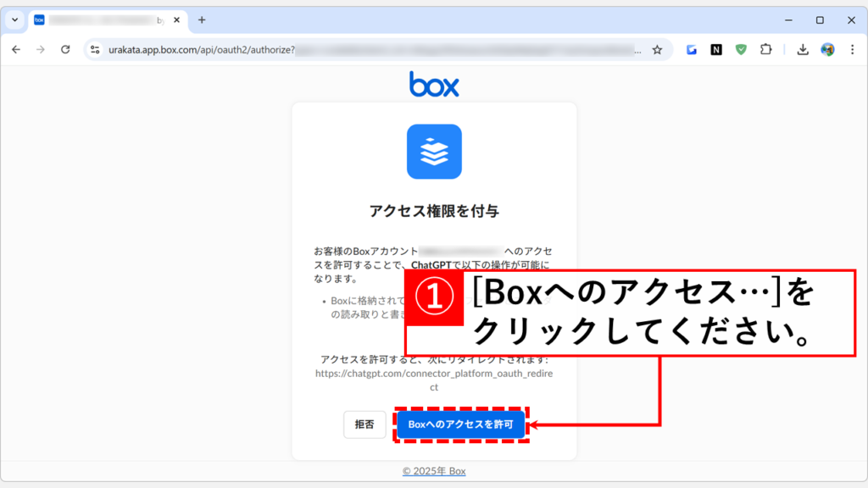Click the green shield extension icon
This screenshot has width=868, height=488.
coord(741,50)
